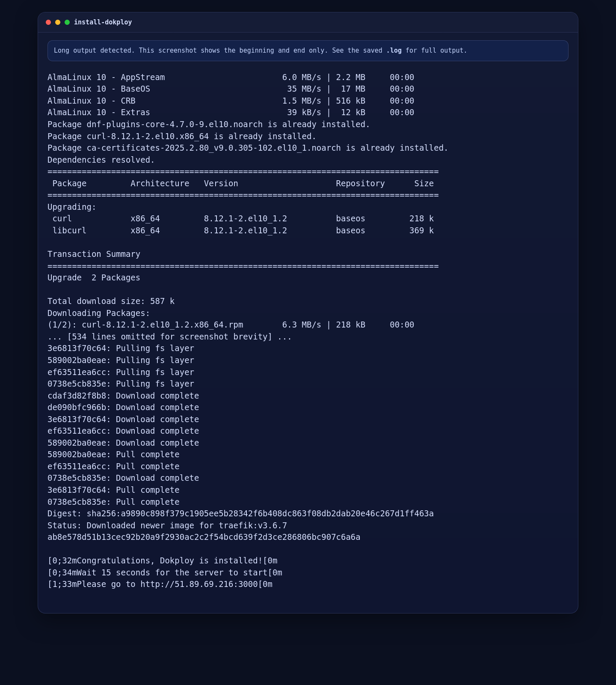Click the 'Repository' column header
The width and height of the screenshot is (616, 685).
[x=360, y=184]
